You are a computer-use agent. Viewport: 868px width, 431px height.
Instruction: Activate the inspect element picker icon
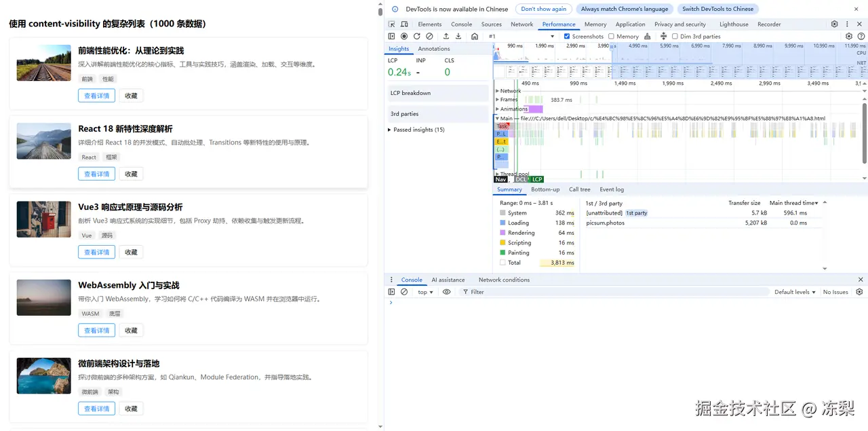pos(392,24)
